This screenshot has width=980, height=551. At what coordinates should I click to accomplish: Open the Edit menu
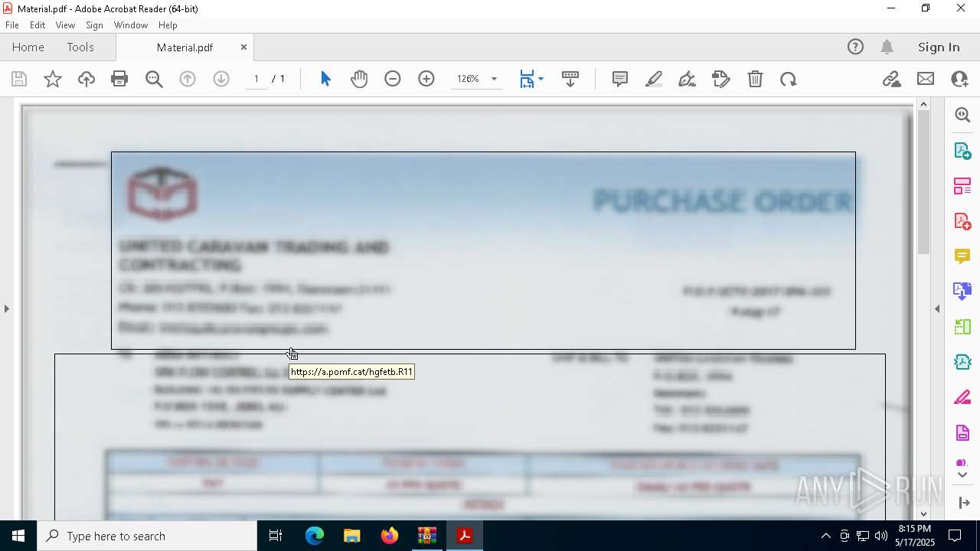[38, 25]
